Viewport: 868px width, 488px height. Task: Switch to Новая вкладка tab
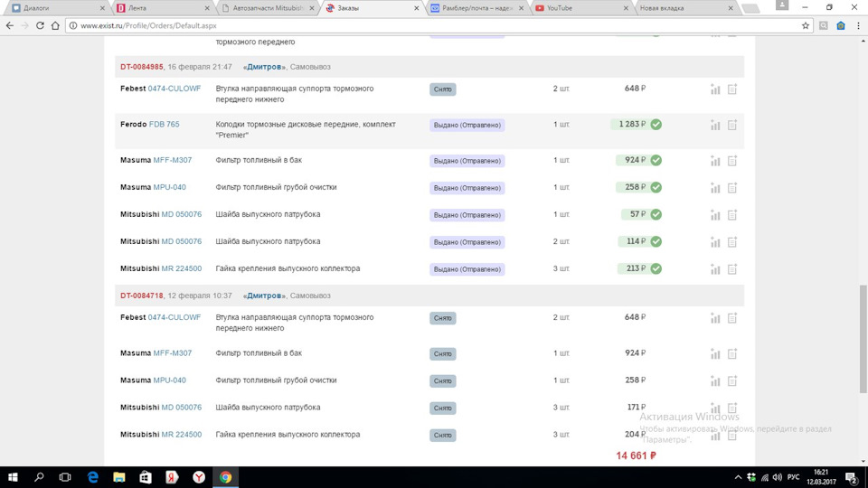point(686,8)
